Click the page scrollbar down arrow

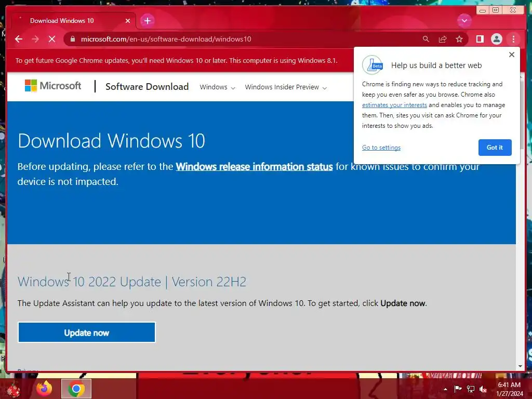tap(521, 366)
